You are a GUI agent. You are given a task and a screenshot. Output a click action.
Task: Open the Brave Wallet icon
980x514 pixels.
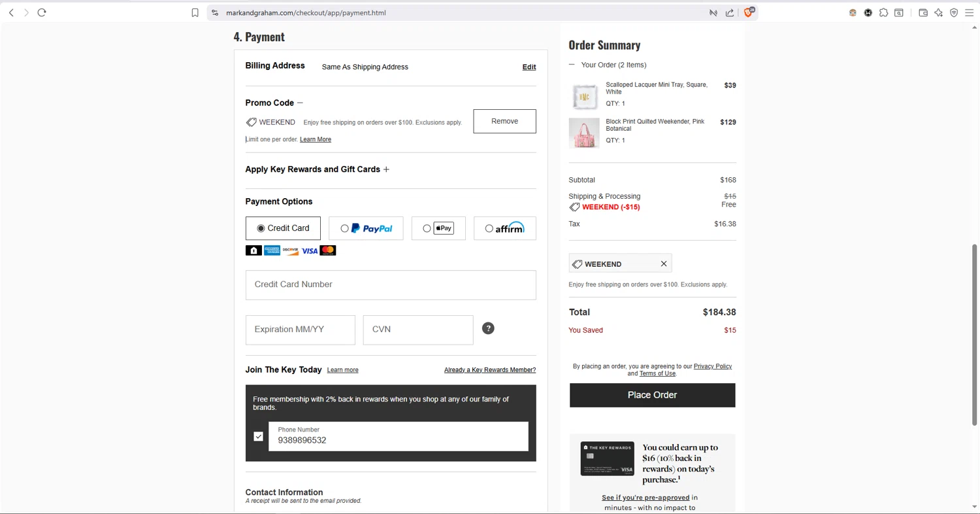(923, 12)
